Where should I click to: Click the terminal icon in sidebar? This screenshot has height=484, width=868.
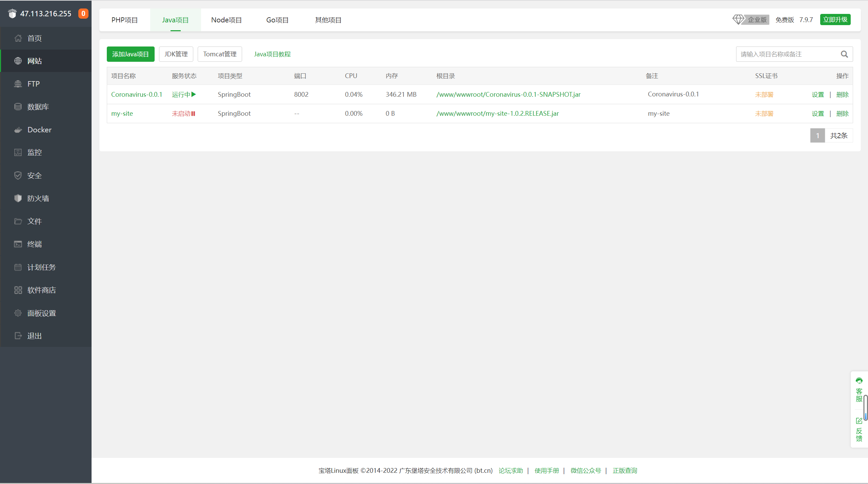click(18, 244)
